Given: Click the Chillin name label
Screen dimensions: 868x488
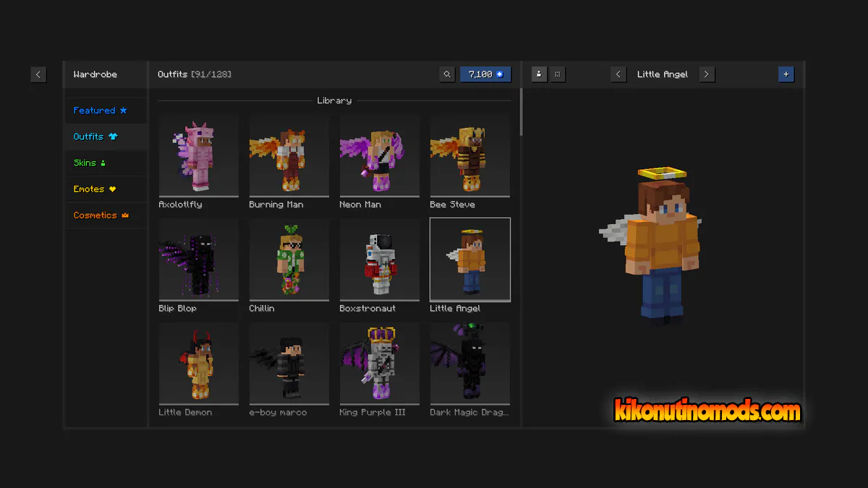Looking at the screenshot, I should 262,309.
